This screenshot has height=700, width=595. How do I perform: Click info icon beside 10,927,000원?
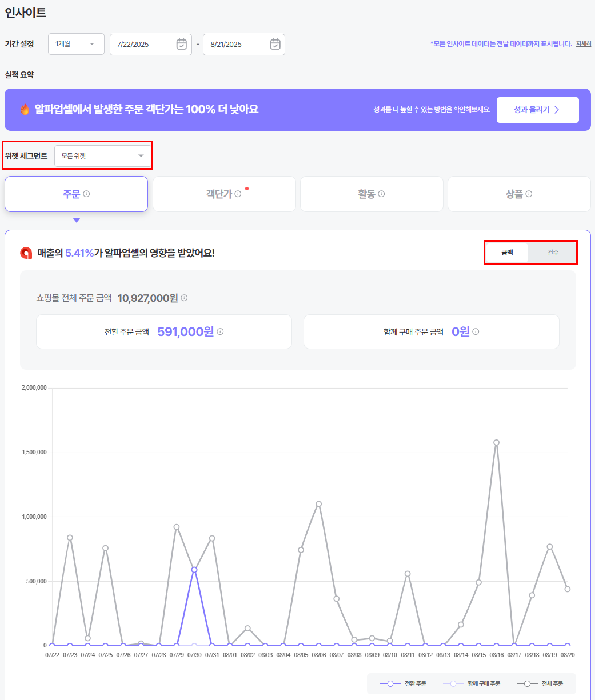[x=184, y=298]
